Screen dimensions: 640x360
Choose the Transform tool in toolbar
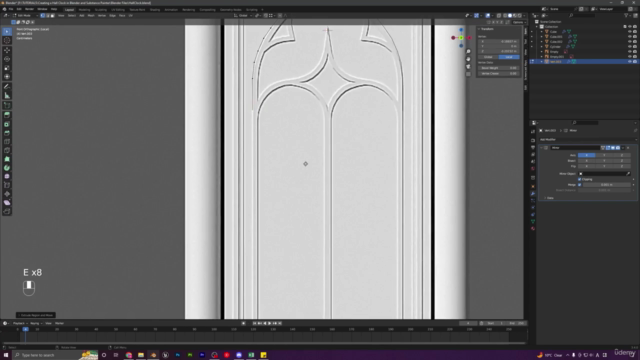tap(7, 77)
